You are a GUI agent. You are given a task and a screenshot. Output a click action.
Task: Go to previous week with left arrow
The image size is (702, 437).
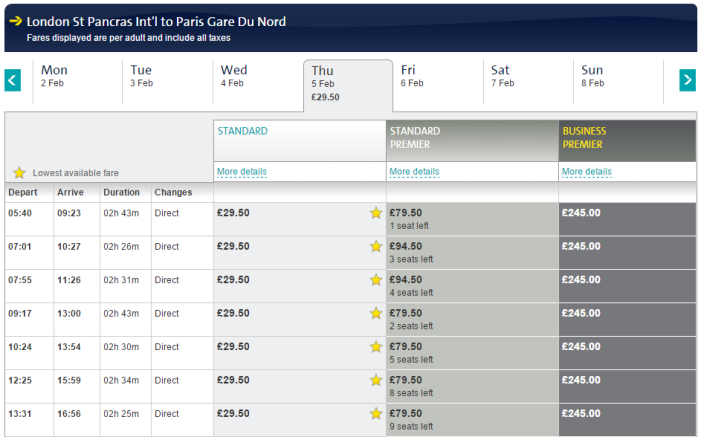[13, 80]
